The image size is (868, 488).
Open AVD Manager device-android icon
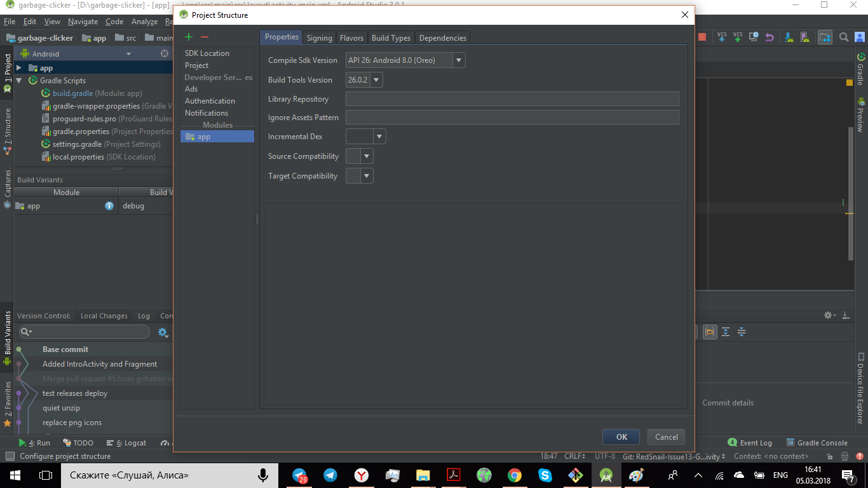[804, 37]
